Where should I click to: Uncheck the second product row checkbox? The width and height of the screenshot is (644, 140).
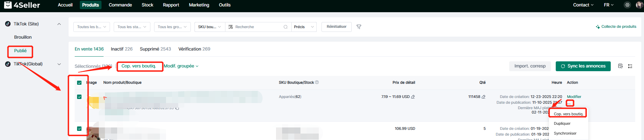coord(79,129)
